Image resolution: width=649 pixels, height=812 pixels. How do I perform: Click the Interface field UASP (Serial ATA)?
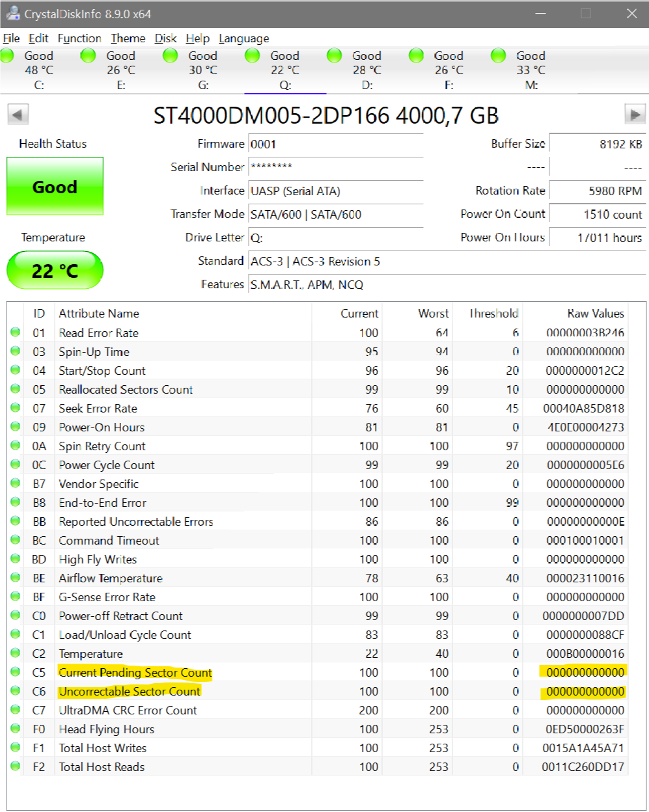pos(336,191)
